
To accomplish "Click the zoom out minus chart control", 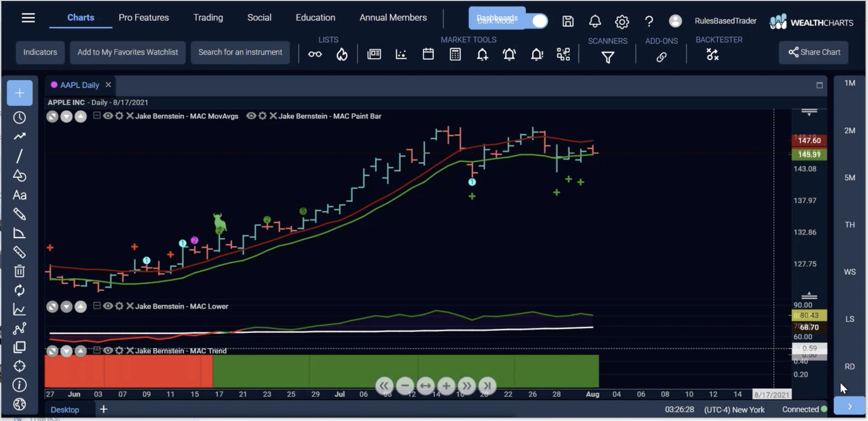I will pyautogui.click(x=405, y=385).
